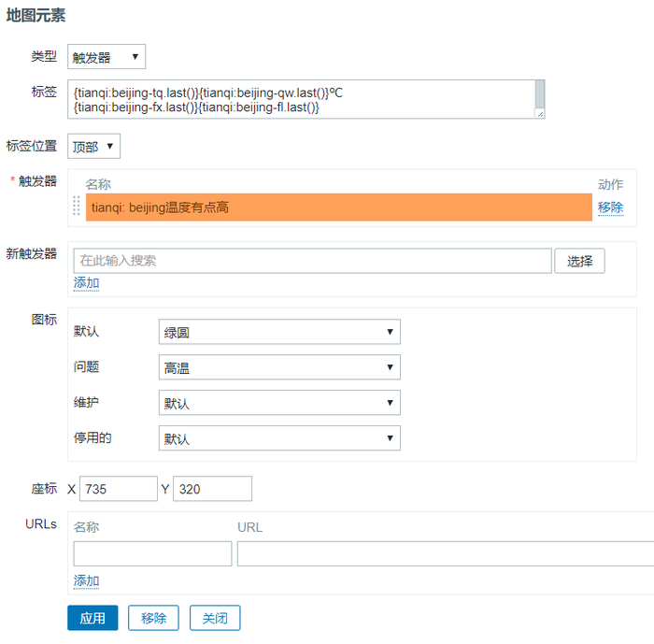Image resolution: width=654 pixels, height=644 pixels.
Task: Click the 标签 textarea scrollbar
Action: [x=539, y=94]
